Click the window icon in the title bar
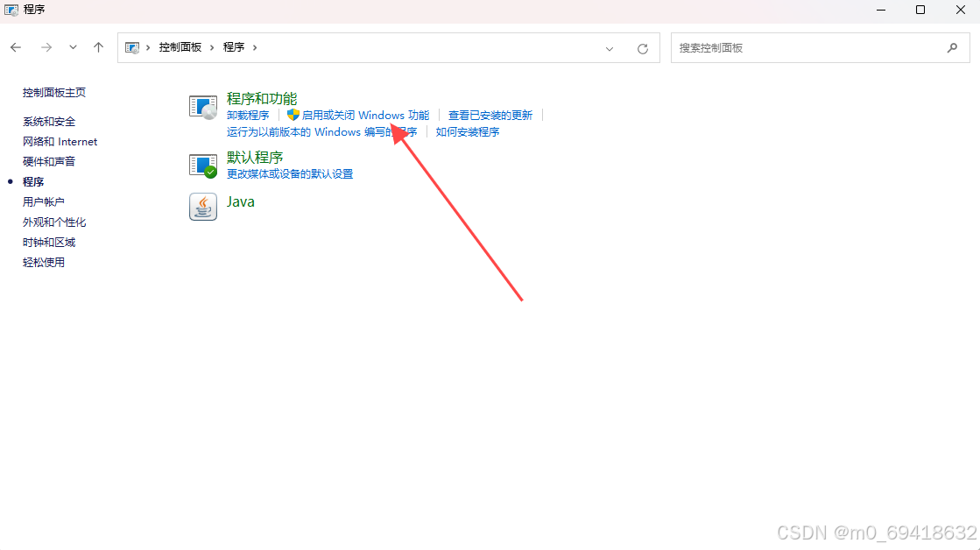The image size is (980, 550). [x=11, y=10]
